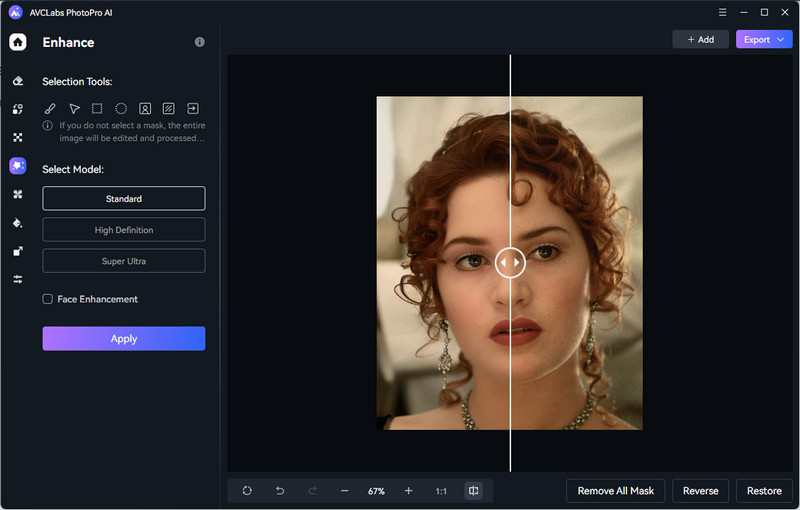800x510 pixels.
Task: Click the Reverse button
Action: [x=701, y=491]
